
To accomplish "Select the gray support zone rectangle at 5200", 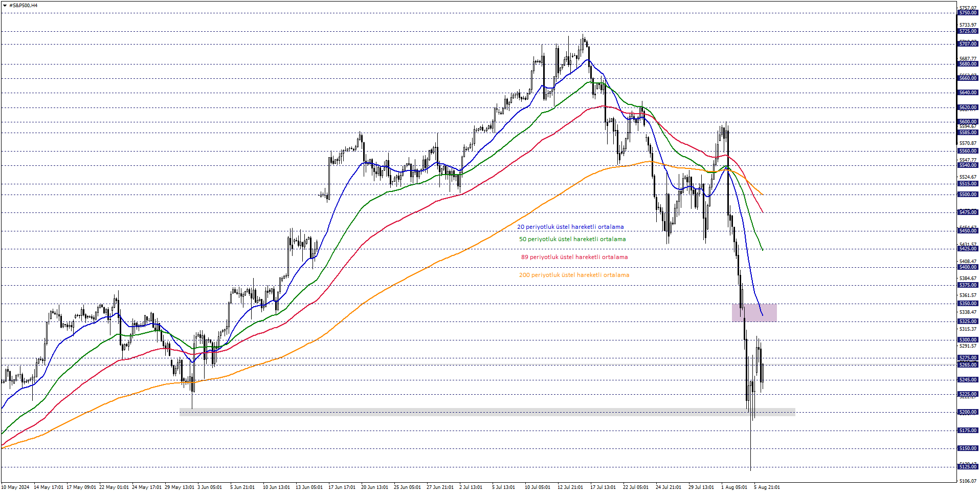I will click(487, 412).
